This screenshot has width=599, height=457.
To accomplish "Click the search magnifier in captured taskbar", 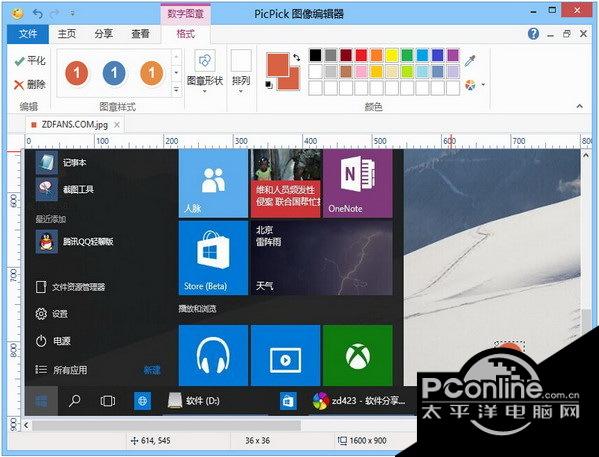I will pyautogui.click(x=74, y=401).
